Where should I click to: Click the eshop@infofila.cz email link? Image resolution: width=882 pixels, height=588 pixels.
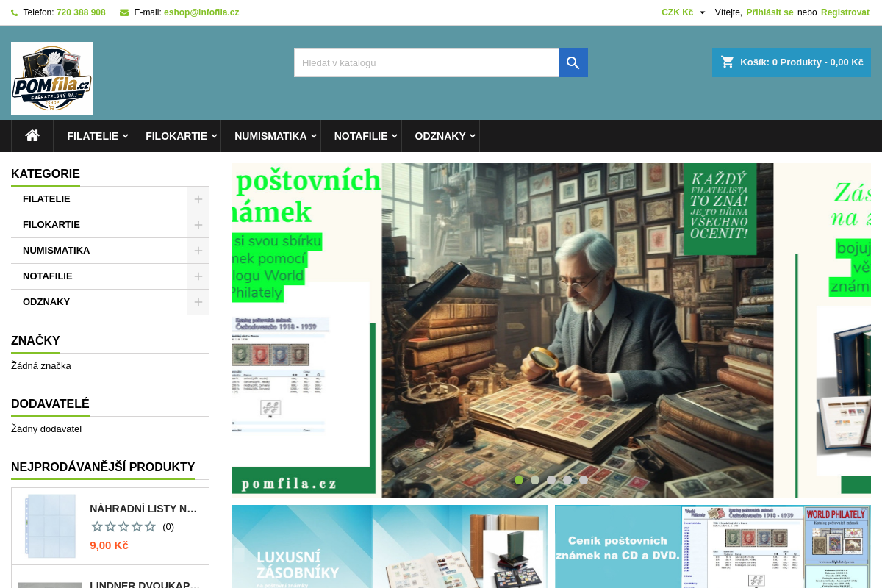201,12
